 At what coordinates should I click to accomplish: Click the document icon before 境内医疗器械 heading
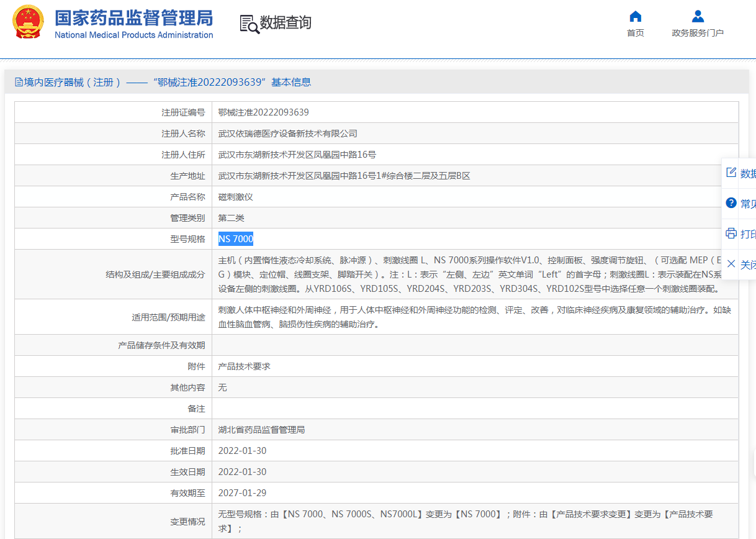click(x=19, y=82)
